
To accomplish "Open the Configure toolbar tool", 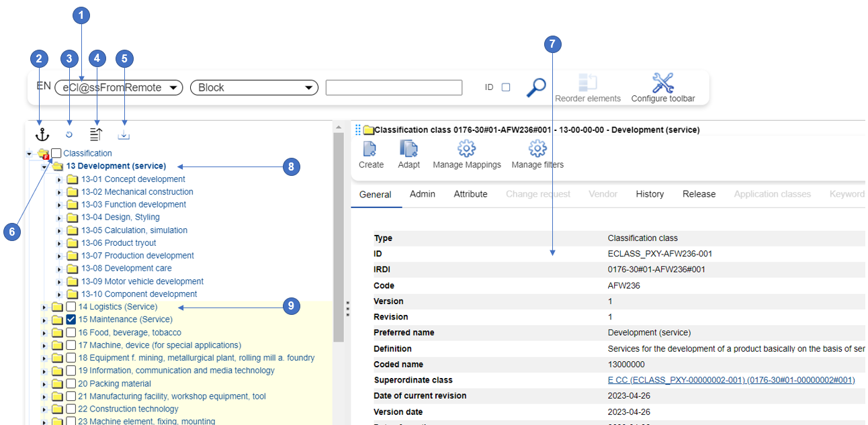I will pyautogui.click(x=662, y=87).
